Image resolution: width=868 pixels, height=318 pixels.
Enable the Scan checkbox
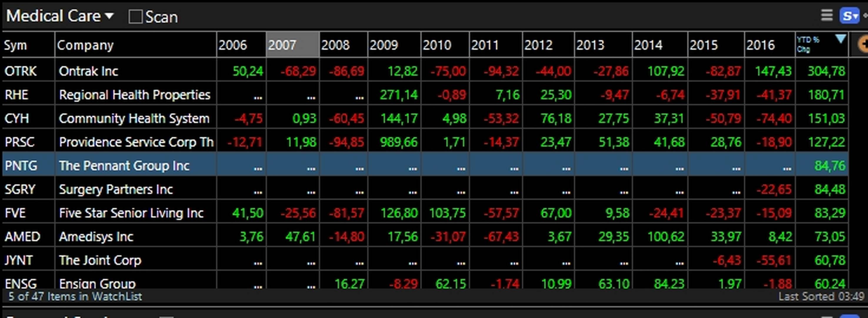(x=136, y=16)
